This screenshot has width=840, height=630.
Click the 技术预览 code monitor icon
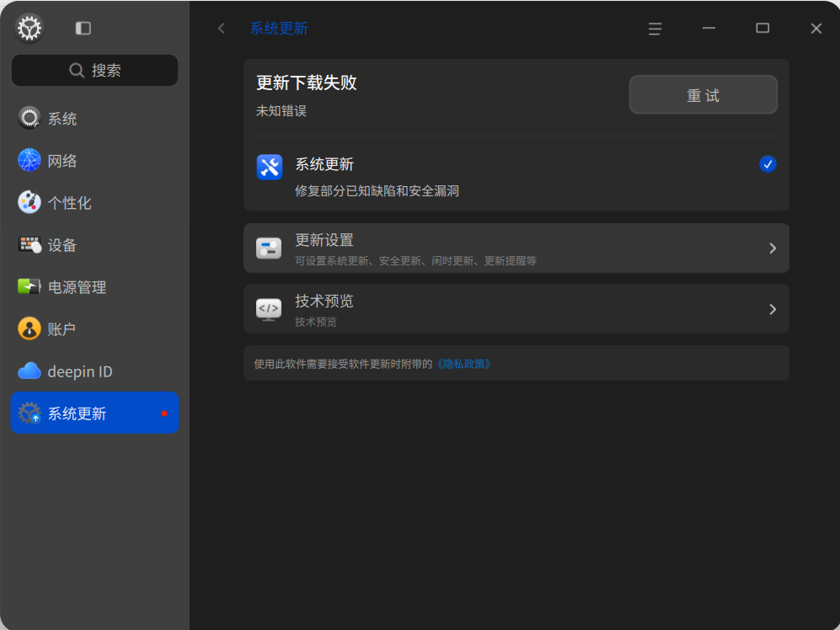pyautogui.click(x=269, y=309)
